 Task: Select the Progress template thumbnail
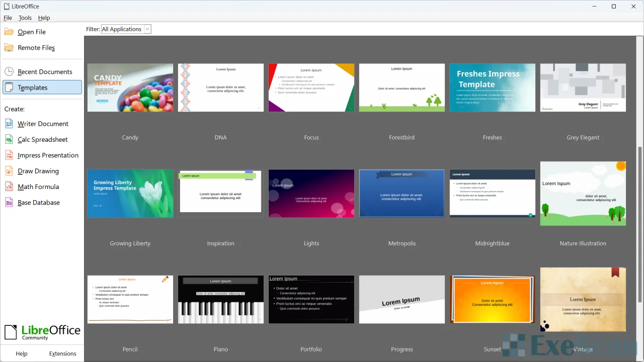coord(402,299)
